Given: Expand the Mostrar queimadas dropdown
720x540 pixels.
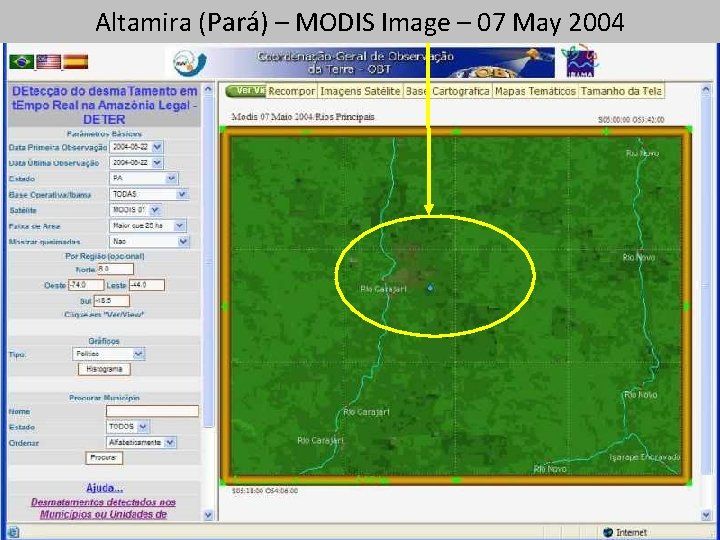Looking at the screenshot, I should tap(183, 242).
